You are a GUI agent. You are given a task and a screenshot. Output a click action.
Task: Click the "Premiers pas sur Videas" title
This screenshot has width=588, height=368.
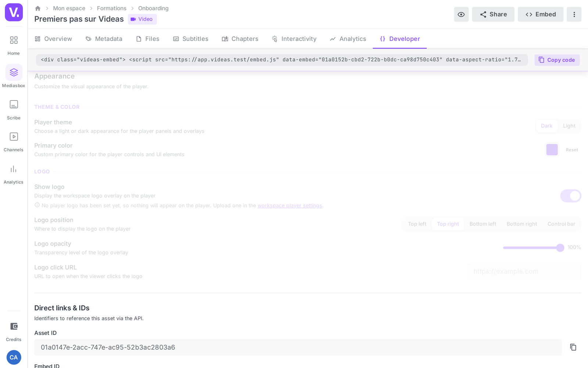(x=79, y=19)
